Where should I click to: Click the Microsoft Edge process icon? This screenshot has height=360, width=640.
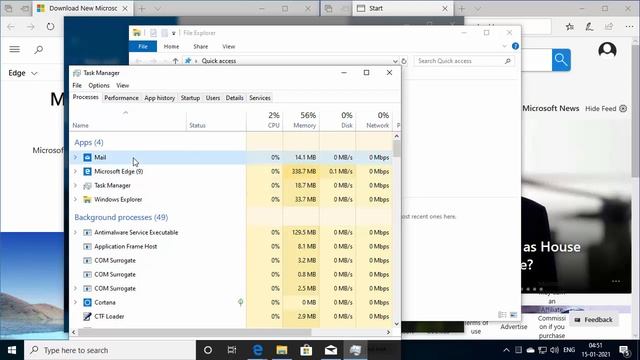click(x=87, y=171)
